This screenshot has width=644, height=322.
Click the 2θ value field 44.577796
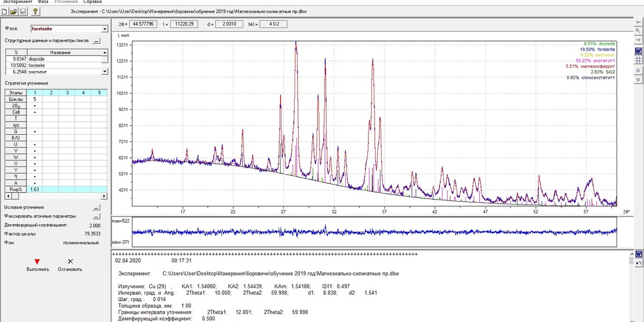point(143,24)
